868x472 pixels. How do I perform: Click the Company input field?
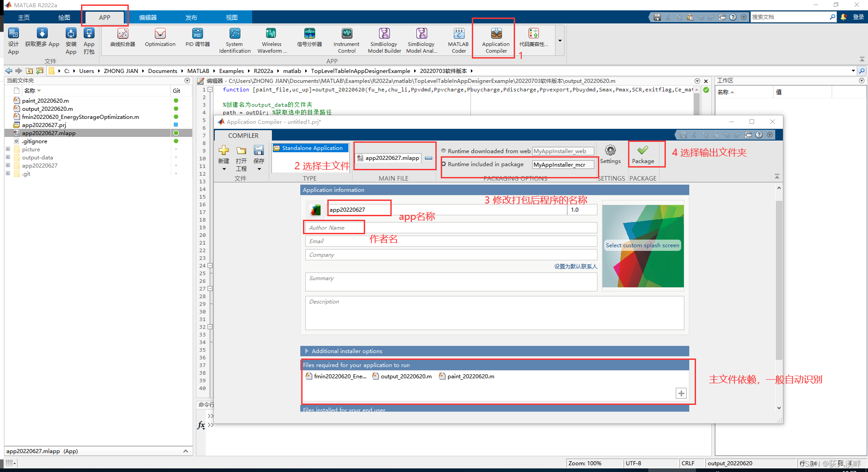click(x=451, y=254)
